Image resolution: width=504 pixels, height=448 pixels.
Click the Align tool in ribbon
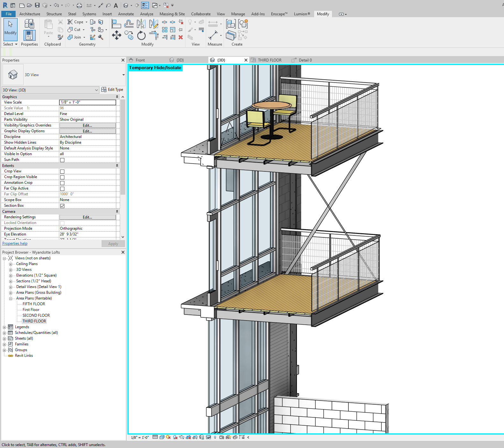point(116,24)
